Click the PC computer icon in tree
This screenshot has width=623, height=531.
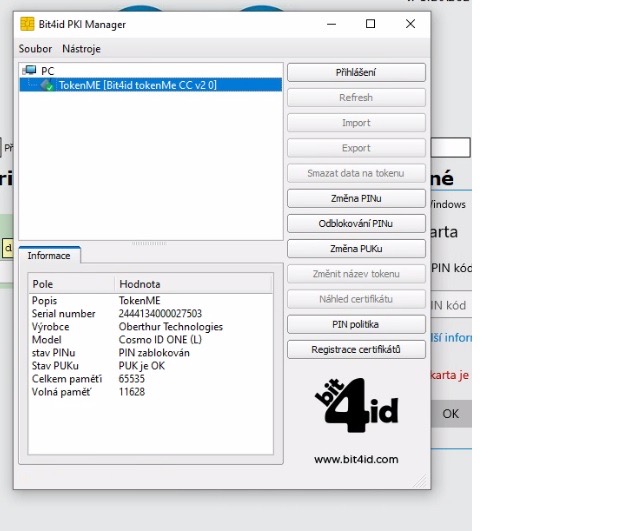[30, 71]
